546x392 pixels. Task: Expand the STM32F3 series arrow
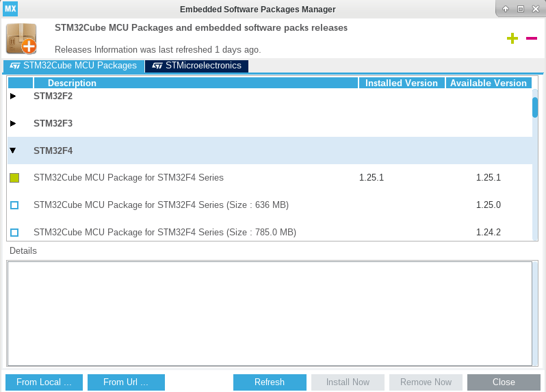coord(13,124)
